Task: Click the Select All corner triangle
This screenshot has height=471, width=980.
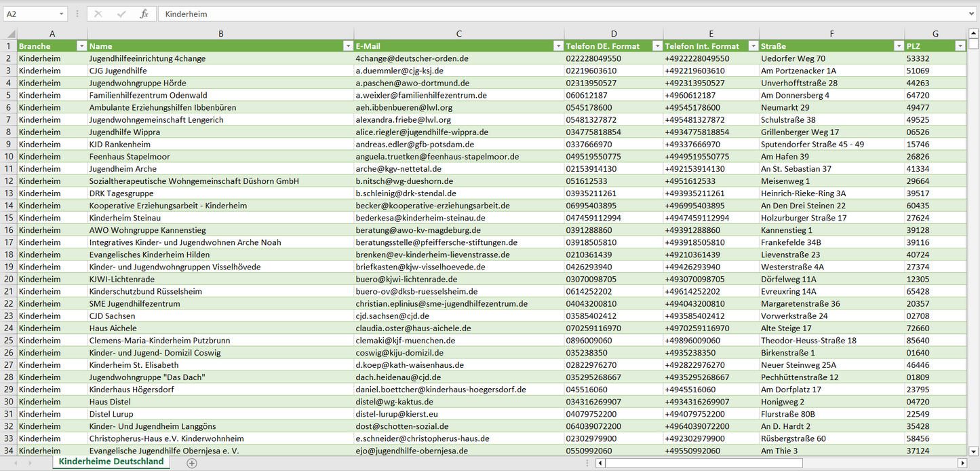Action: [x=10, y=33]
